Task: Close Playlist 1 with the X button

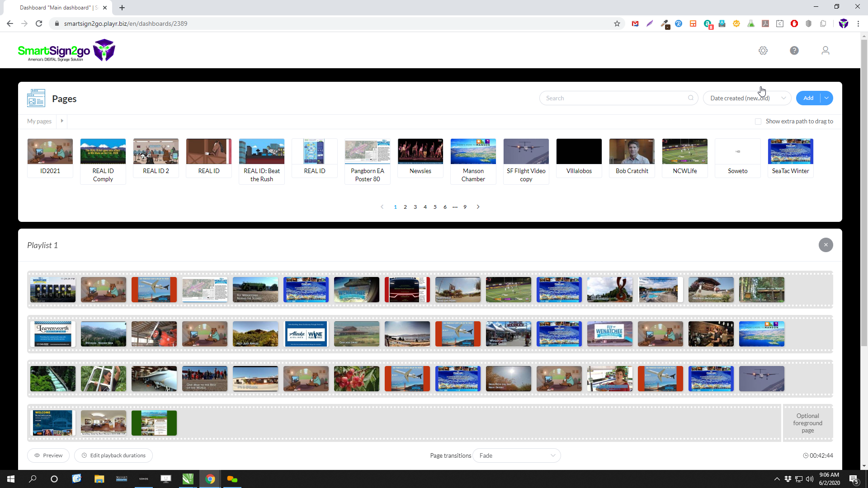Action: click(x=826, y=245)
